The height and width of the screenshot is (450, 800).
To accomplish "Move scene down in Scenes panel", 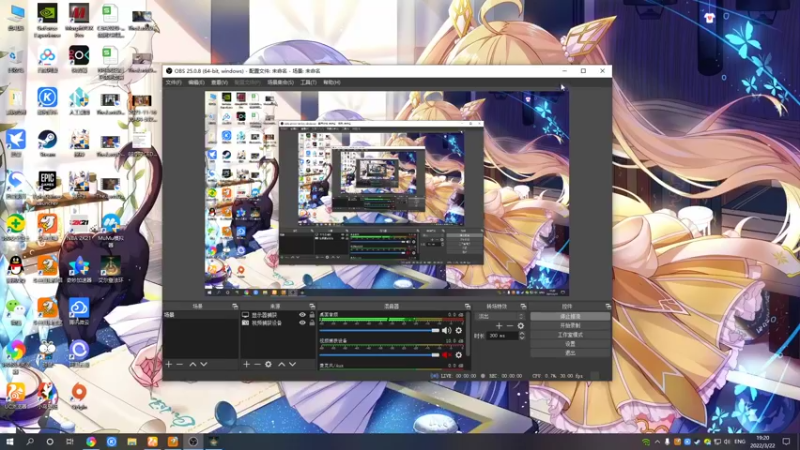I will coord(204,364).
